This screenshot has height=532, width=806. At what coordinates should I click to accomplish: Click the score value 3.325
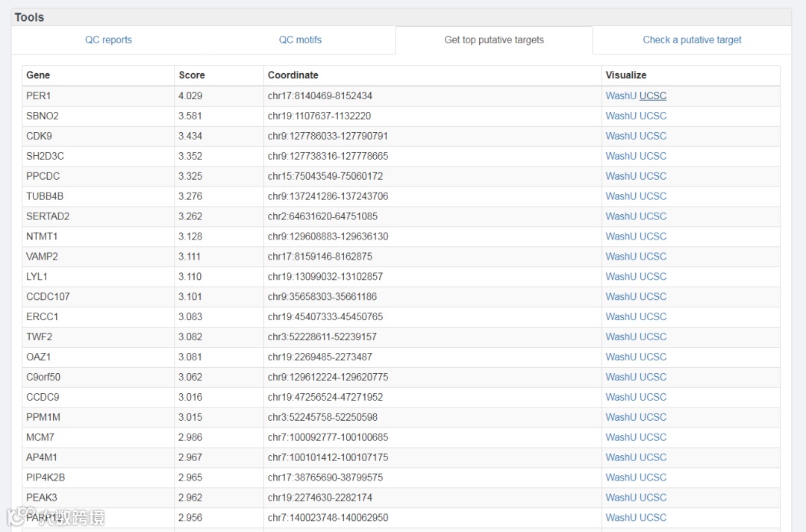click(190, 176)
